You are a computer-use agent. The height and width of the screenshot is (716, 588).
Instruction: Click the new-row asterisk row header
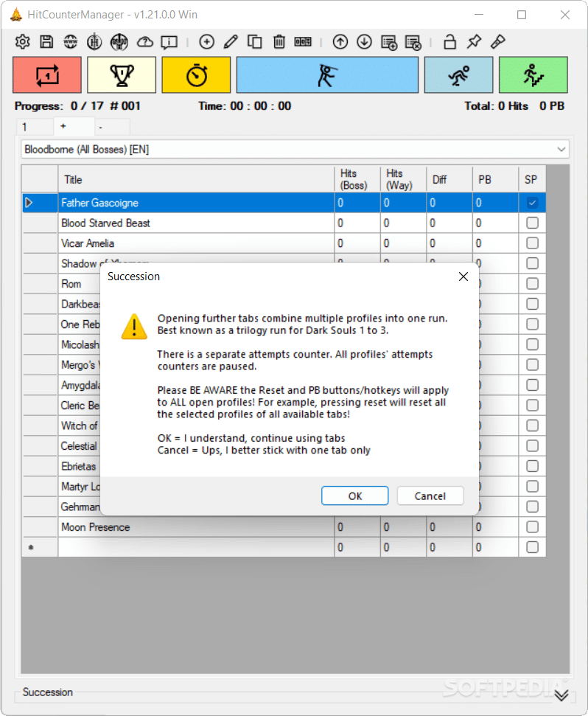click(x=40, y=547)
